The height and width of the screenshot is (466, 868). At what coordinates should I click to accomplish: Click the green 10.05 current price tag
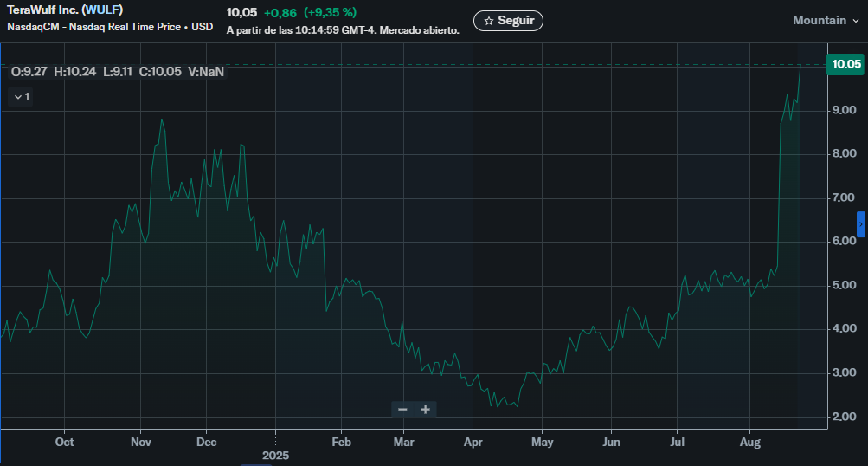point(845,64)
